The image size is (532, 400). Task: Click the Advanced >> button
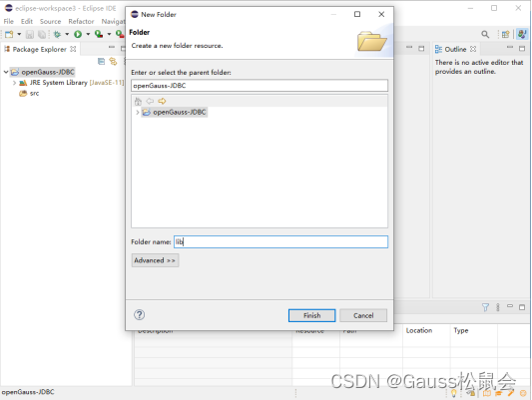coord(155,260)
